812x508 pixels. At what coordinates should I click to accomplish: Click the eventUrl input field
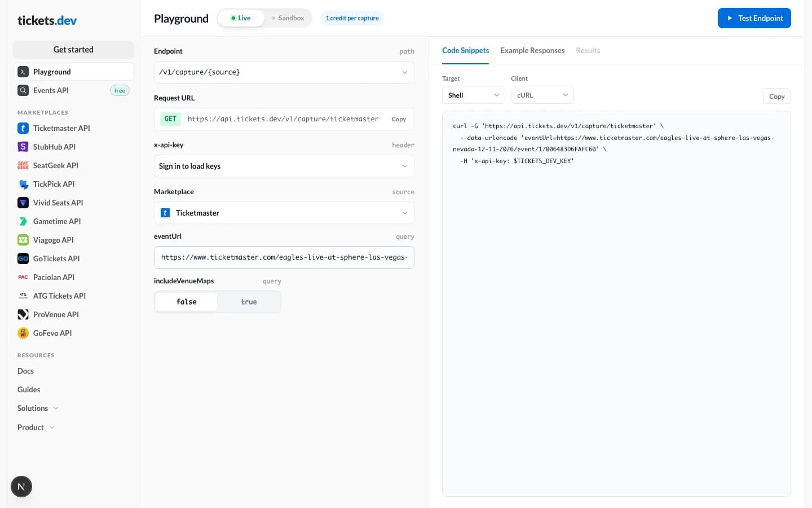coord(284,257)
